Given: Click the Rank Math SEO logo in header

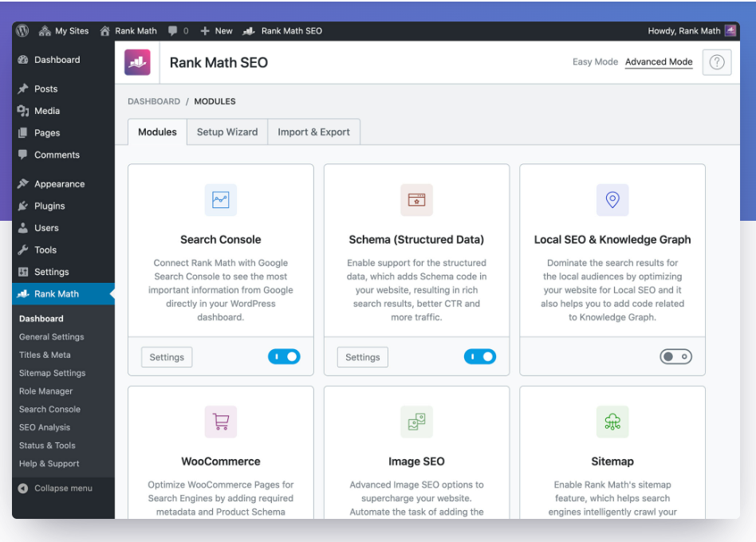Looking at the screenshot, I should (x=137, y=62).
